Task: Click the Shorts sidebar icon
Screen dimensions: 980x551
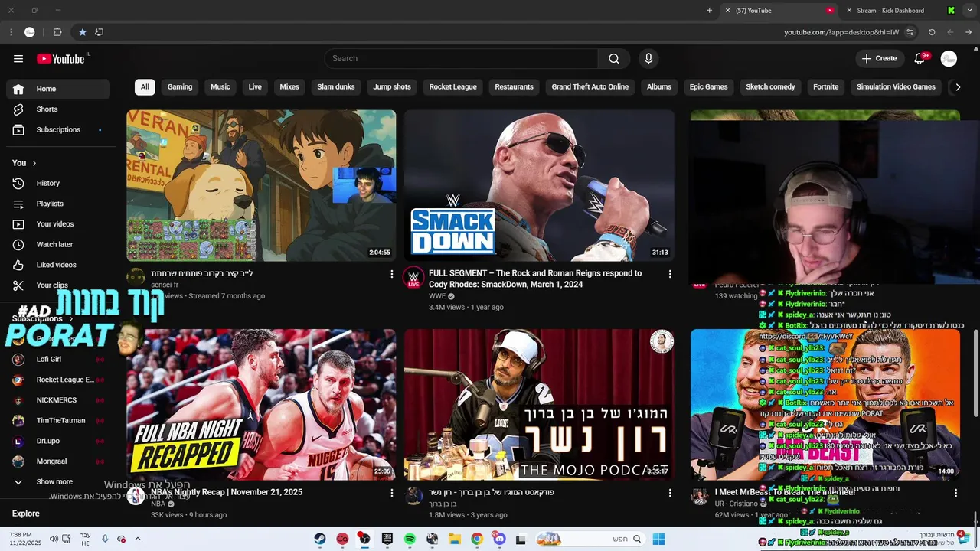Action: point(18,109)
